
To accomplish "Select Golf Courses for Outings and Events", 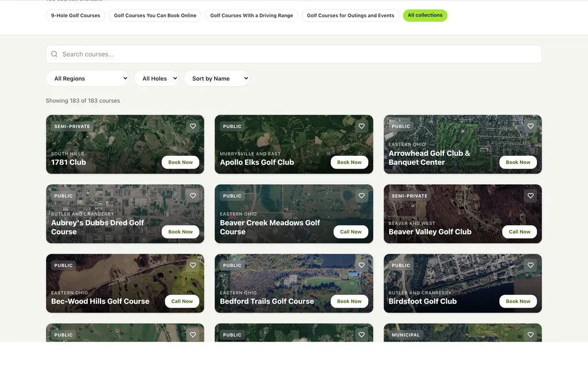I will [351, 16].
